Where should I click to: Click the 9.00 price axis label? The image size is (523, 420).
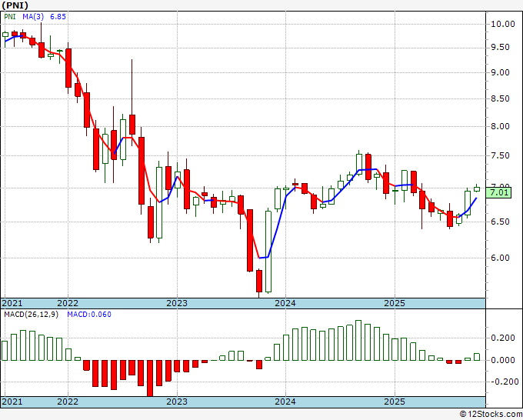click(x=500, y=73)
